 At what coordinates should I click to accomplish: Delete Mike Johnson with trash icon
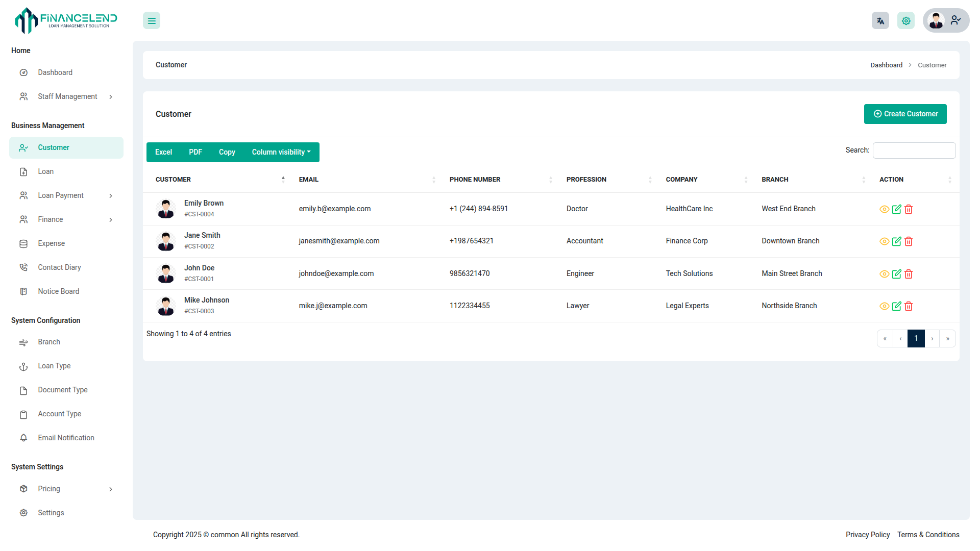pos(909,306)
